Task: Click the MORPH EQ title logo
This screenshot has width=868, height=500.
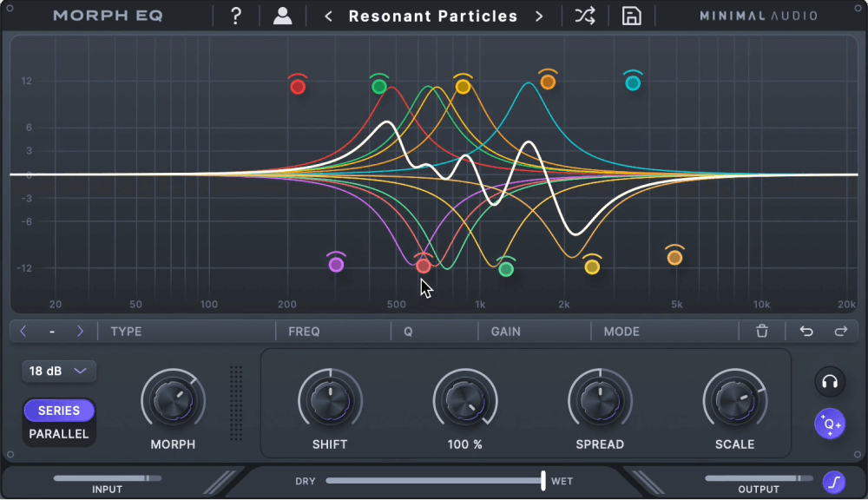Action: (108, 16)
